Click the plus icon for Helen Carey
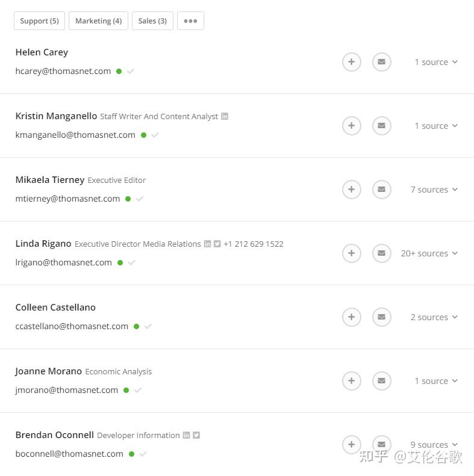 352,62
